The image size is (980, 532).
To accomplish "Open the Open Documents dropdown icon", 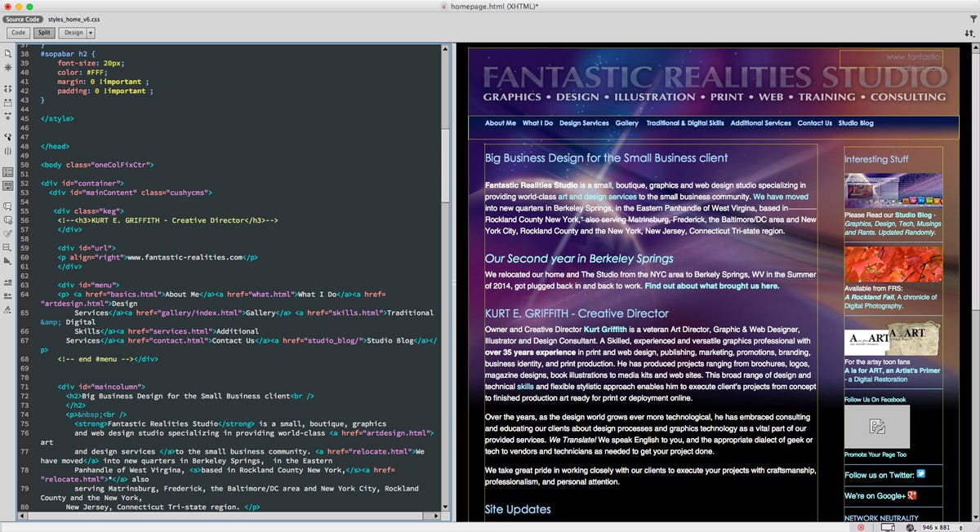I will pyautogui.click(x=7, y=51).
